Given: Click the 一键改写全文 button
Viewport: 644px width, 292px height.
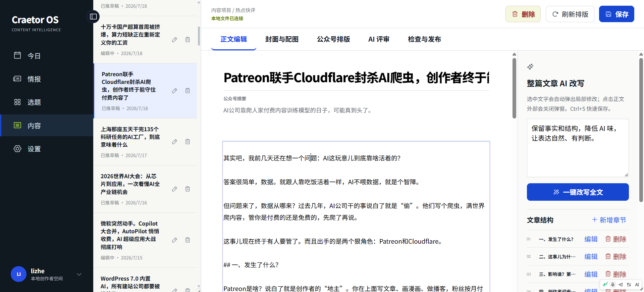Looking at the screenshot, I should (578, 192).
